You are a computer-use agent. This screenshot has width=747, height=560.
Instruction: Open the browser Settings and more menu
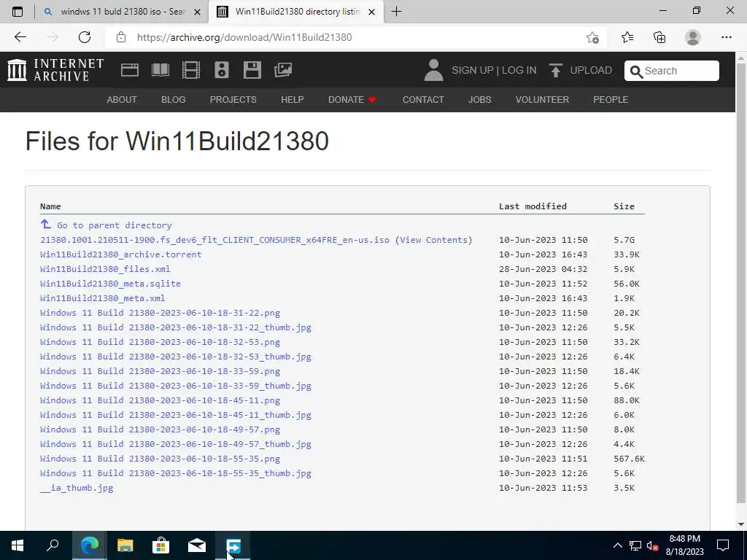pos(726,37)
